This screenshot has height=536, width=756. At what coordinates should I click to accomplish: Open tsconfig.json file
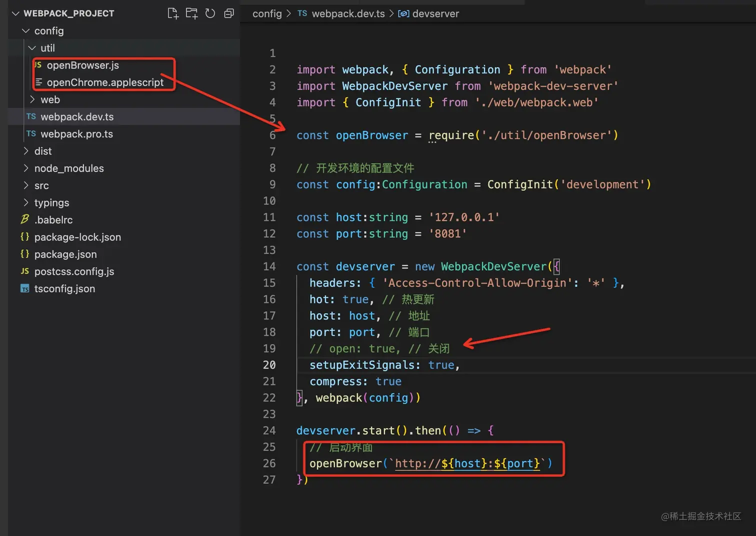pos(64,289)
